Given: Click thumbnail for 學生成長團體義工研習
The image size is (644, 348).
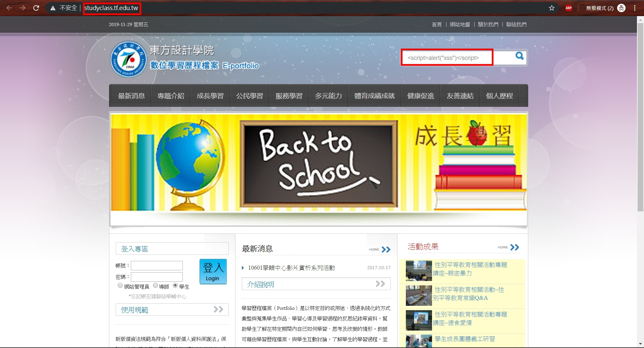Looking at the screenshot, I should point(419,341).
